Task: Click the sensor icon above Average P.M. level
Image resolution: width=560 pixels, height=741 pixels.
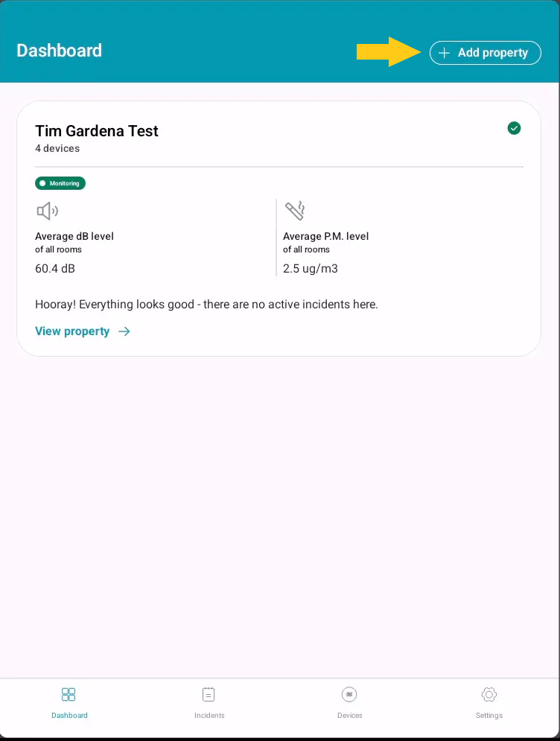Action: pyautogui.click(x=295, y=209)
